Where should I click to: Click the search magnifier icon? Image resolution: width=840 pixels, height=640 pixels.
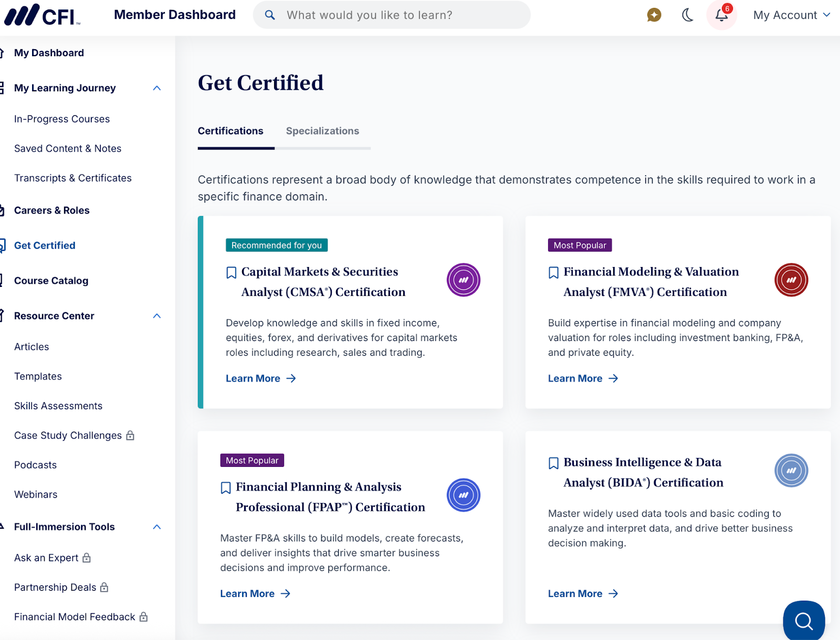tap(270, 15)
